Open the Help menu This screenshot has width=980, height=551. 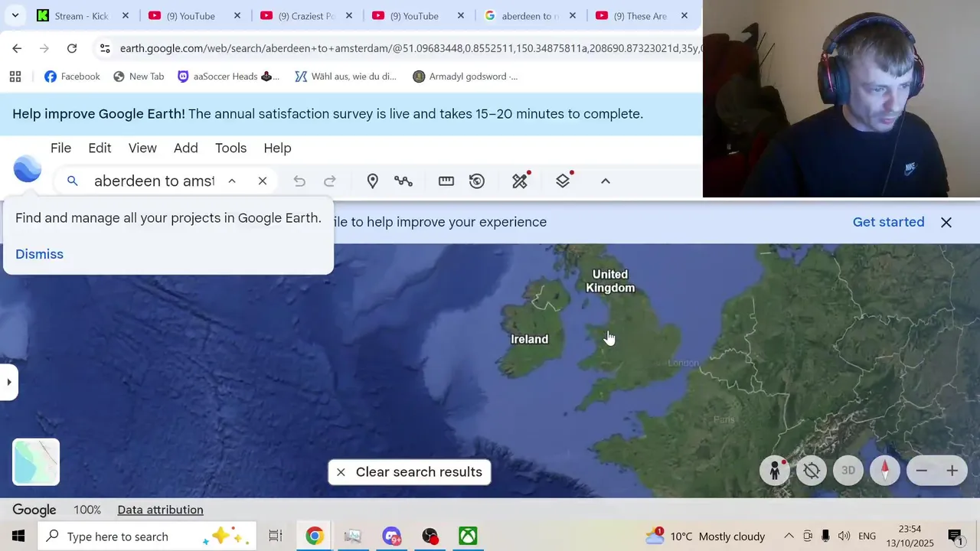pyautogui.click(x=277, y=148)
